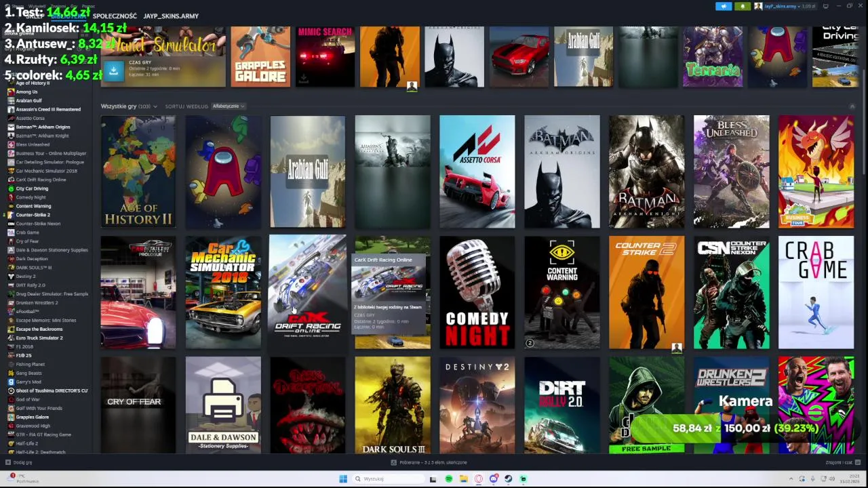Open the Windows Start menu
The width and height of the screenshot is (868, 488).
coord(343,479)
